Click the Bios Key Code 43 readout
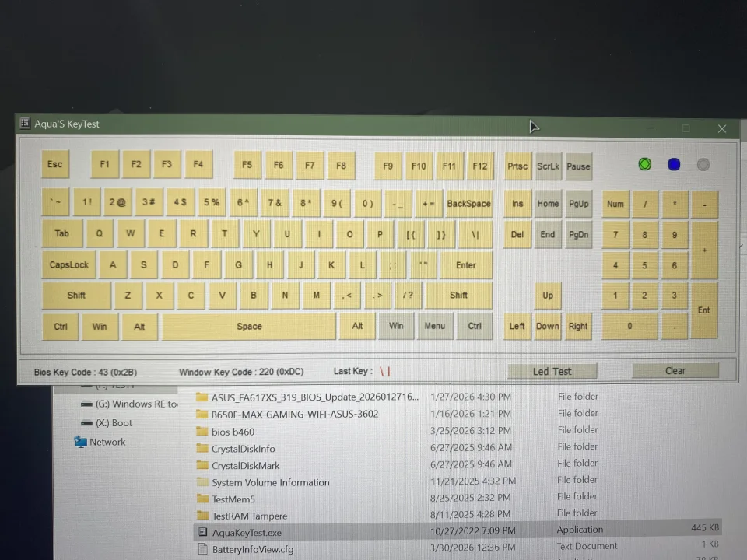 (x=86, y=372)
